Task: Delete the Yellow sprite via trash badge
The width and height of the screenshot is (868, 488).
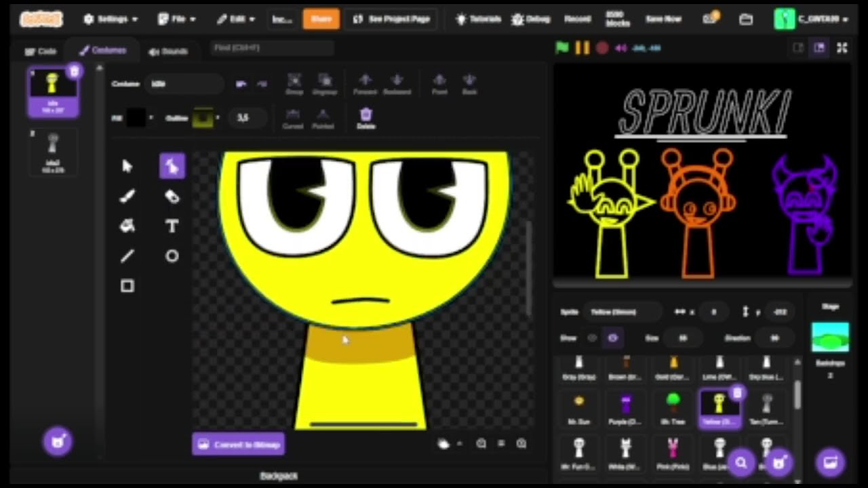Action: click(x=737, y=392)
